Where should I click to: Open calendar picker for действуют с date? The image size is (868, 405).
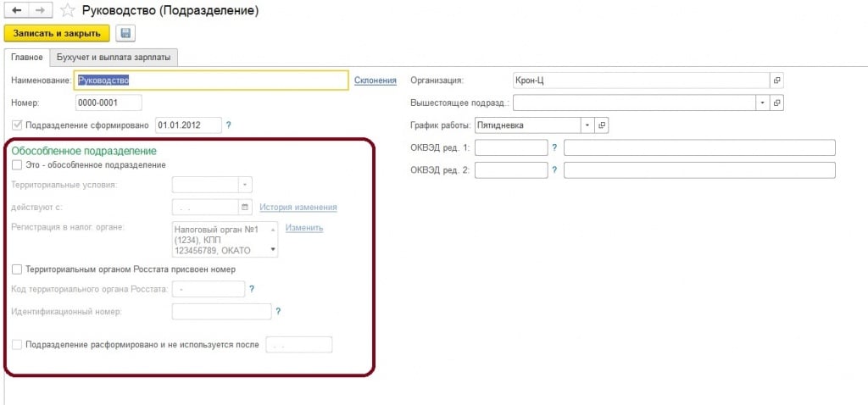pyautogui.click(x=246, y=207)
